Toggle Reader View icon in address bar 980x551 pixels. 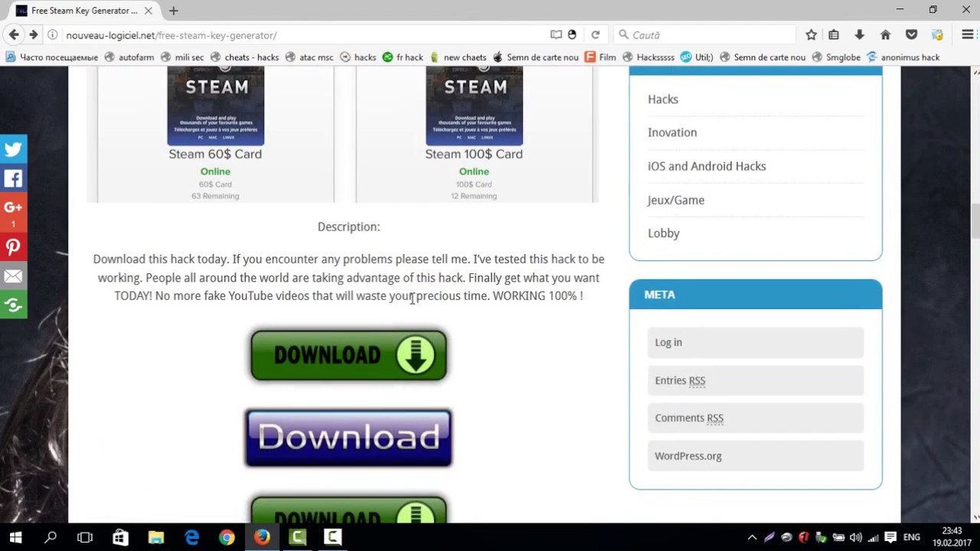556,35
